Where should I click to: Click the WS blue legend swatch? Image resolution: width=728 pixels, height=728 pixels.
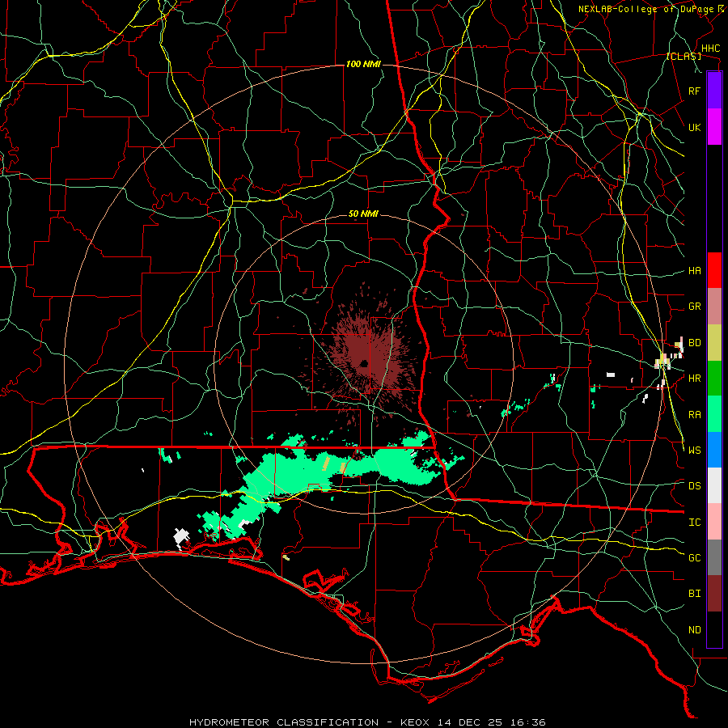pyautogui.click(x=714, y=450)
